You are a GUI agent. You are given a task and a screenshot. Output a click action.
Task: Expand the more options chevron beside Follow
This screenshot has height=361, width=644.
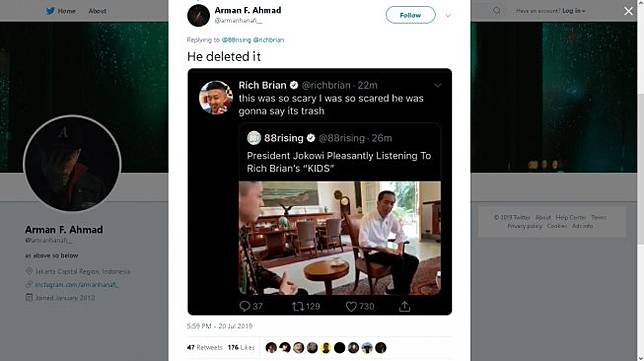[448, 15]
